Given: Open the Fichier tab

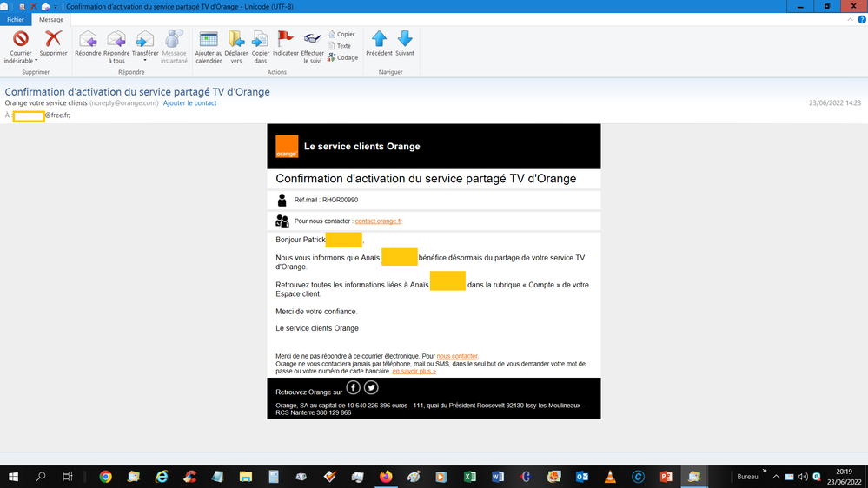Looking at the screenshot, I should pyautogui.click(x=16, y=19).
